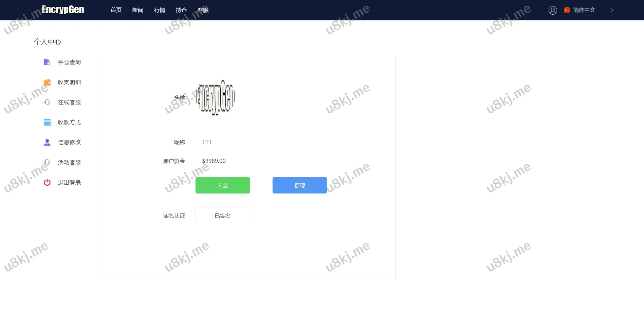644x317 pixels.
Task: Open the user account icon in header
Action: click(553, 10)
